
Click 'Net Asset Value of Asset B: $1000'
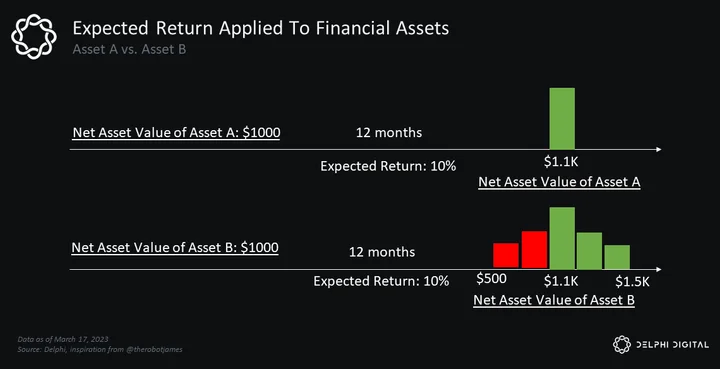click(175, 248)
